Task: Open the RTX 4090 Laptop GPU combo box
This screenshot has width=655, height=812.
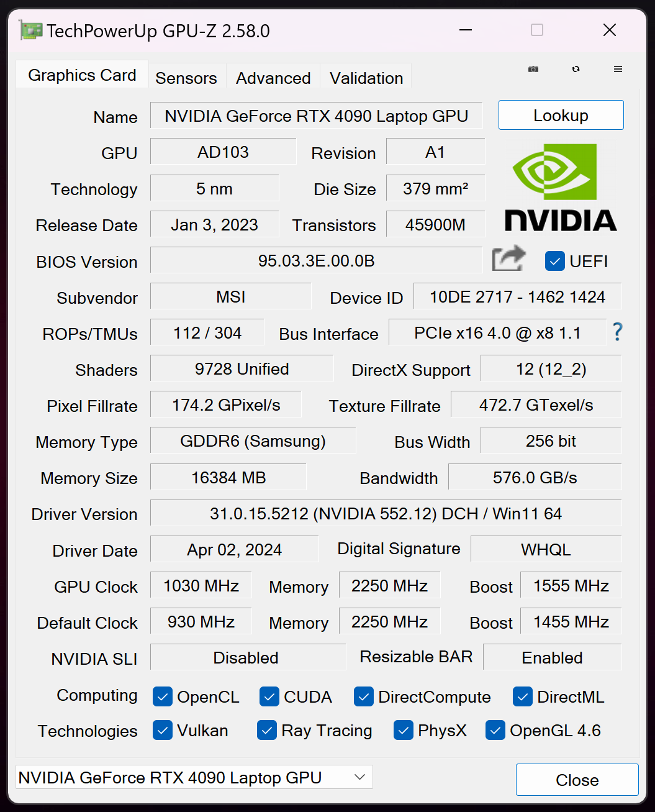Action: coord(194,777)
